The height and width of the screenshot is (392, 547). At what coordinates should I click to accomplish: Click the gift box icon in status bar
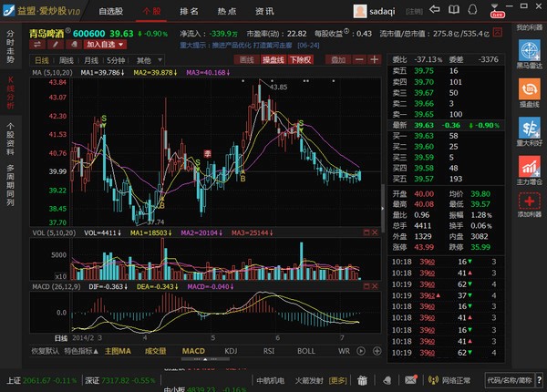(362, 380)
